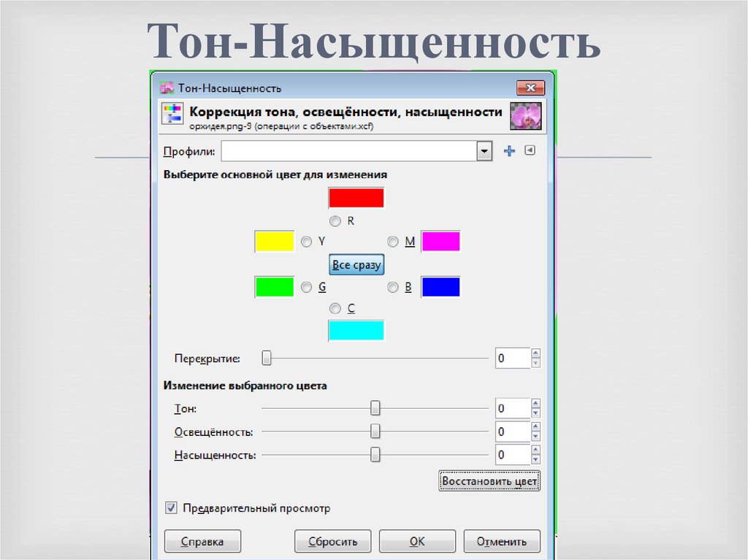Viewport: 748px width, 560px height.
Task: Open help via the Справка button
Action: [202, 541]
